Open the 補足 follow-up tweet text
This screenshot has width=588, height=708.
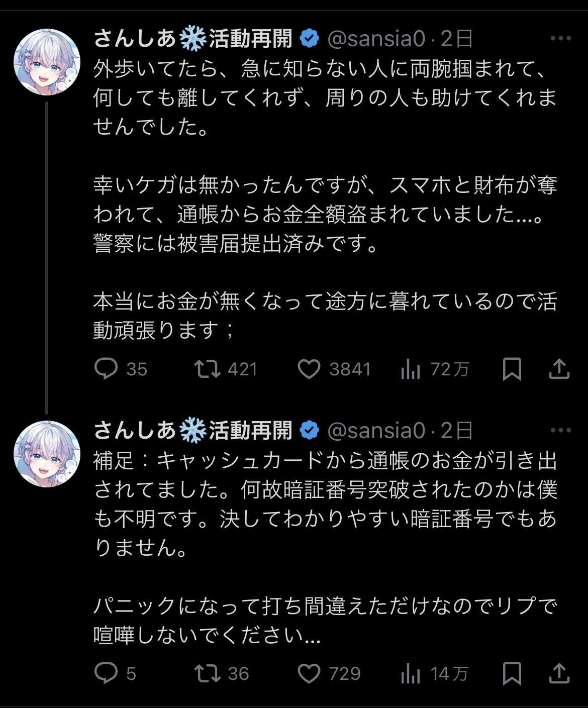[x=326, y=548]
